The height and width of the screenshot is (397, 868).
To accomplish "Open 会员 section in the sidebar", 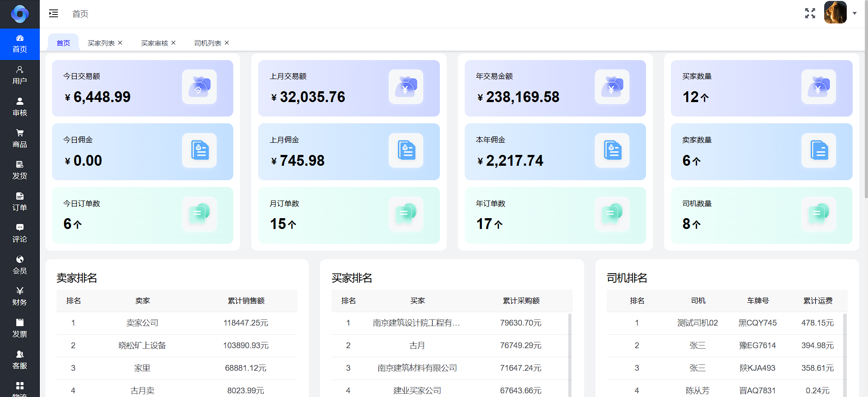I will tap(19, 265).
